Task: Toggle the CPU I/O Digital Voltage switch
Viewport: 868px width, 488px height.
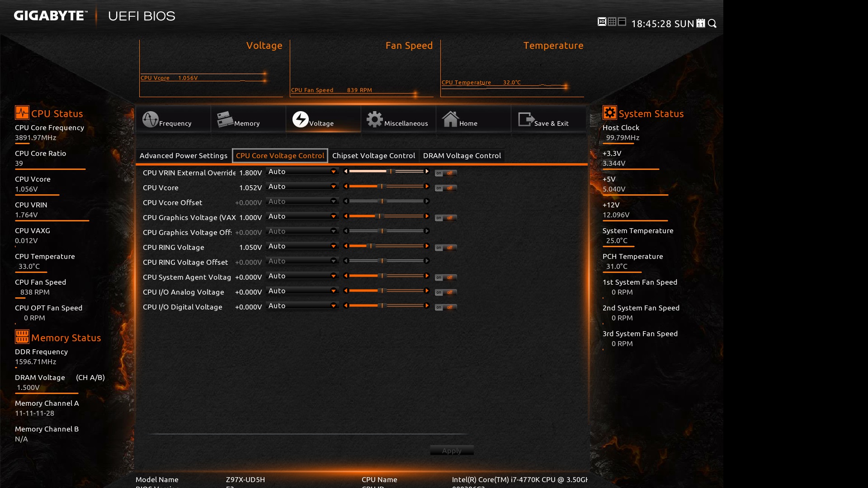Action: 446,307
